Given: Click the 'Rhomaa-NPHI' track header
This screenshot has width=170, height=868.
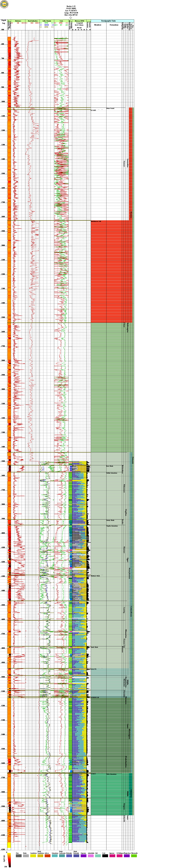Looking at the screenshot, I should pos(79,21).
